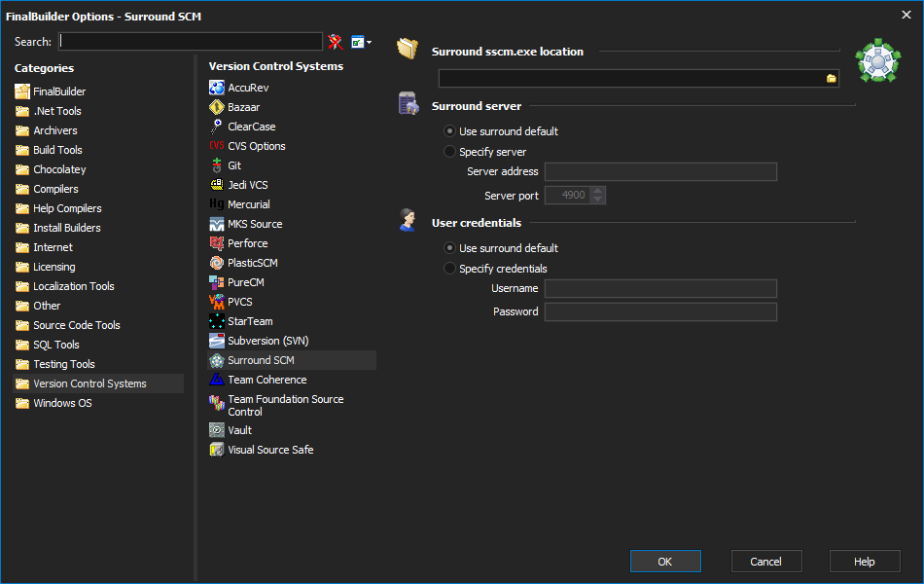
Task: Click the PlasticSCM spiral icon
Action: click(217, 263)
